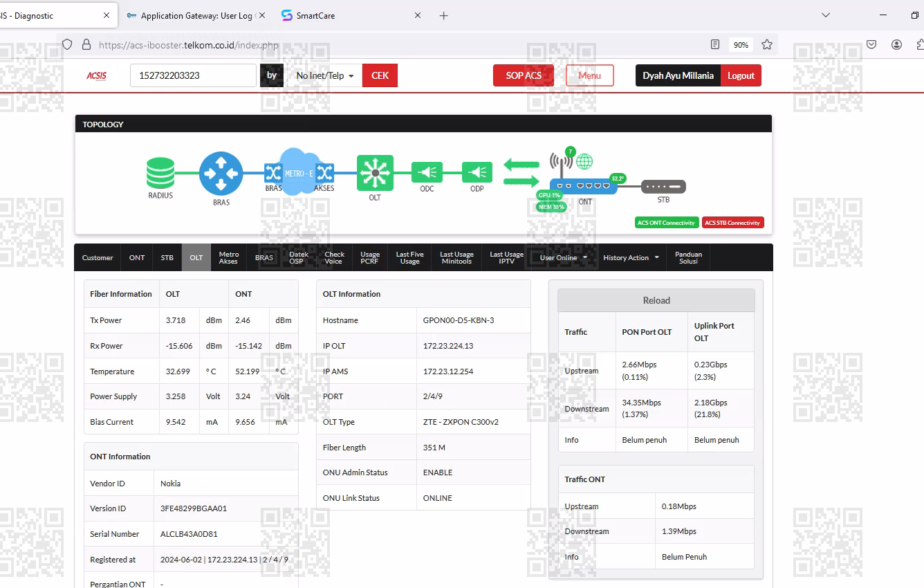This screenshot has height=588, width=924.
Task: Click the tracking protection shield icon
Action: click(67, 44)
